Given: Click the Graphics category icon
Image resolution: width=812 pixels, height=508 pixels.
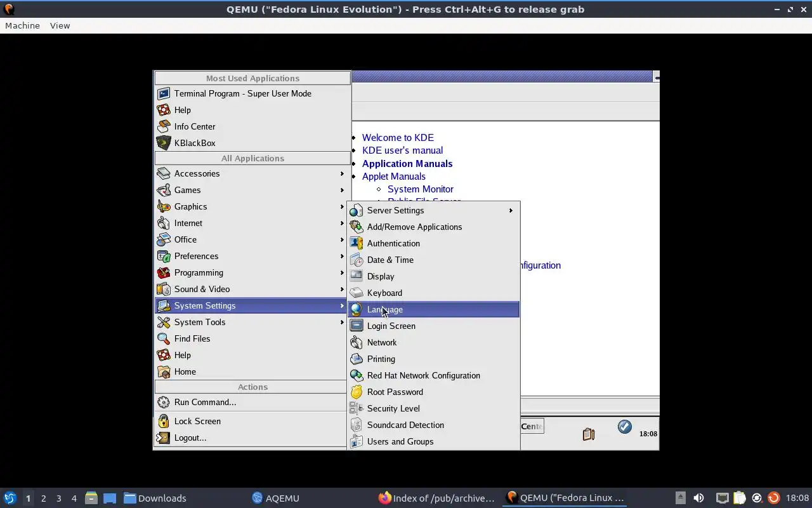Looking at the screenshot, I should 164,206.
